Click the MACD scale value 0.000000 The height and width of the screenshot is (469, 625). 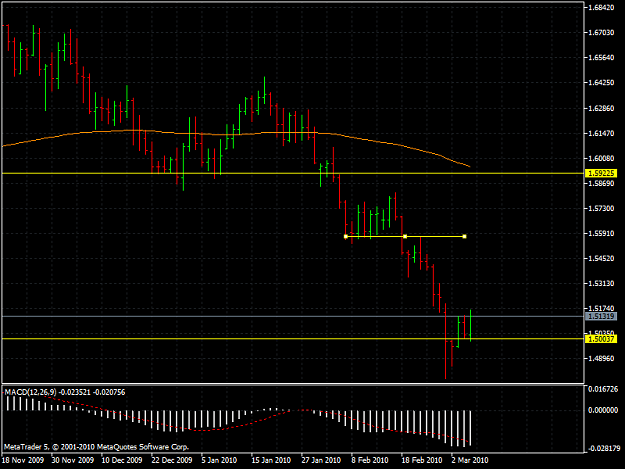pyautogui.click(x=603, y=410)
